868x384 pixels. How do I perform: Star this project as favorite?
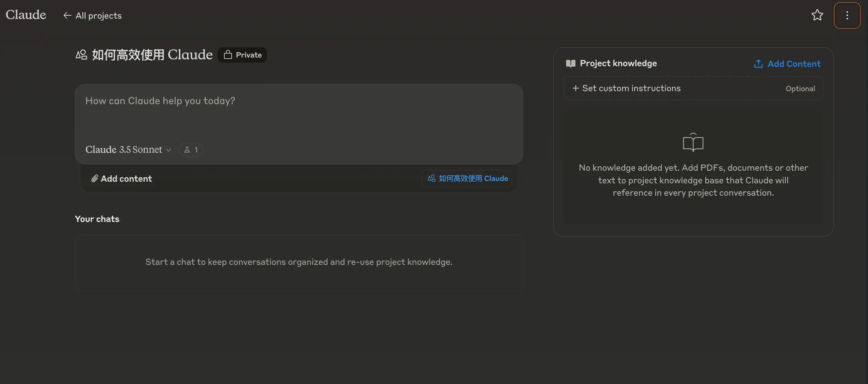pyautogui.click(x=817, y=15)
